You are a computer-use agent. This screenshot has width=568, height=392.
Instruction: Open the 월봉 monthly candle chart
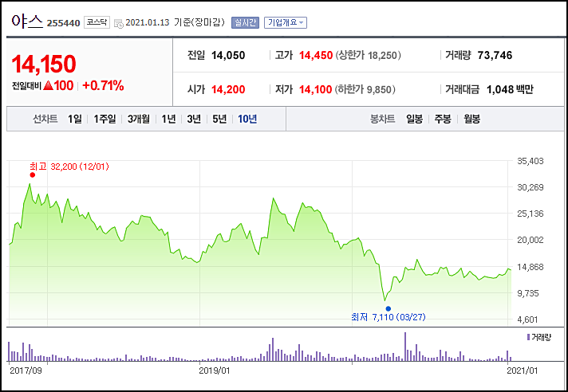point(471,119)
